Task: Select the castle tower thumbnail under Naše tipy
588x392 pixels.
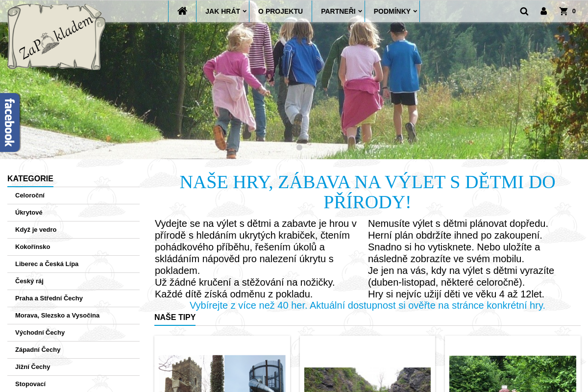Action: 222,374
